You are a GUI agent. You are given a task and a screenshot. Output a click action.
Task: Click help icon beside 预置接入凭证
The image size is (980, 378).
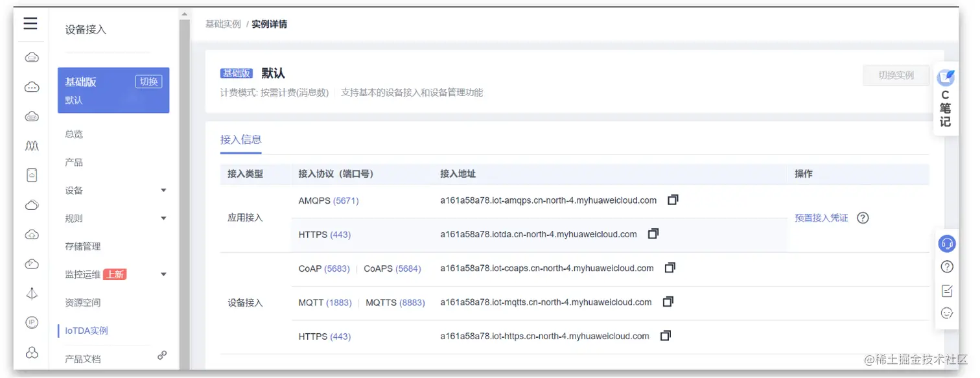tap(863, 218)
